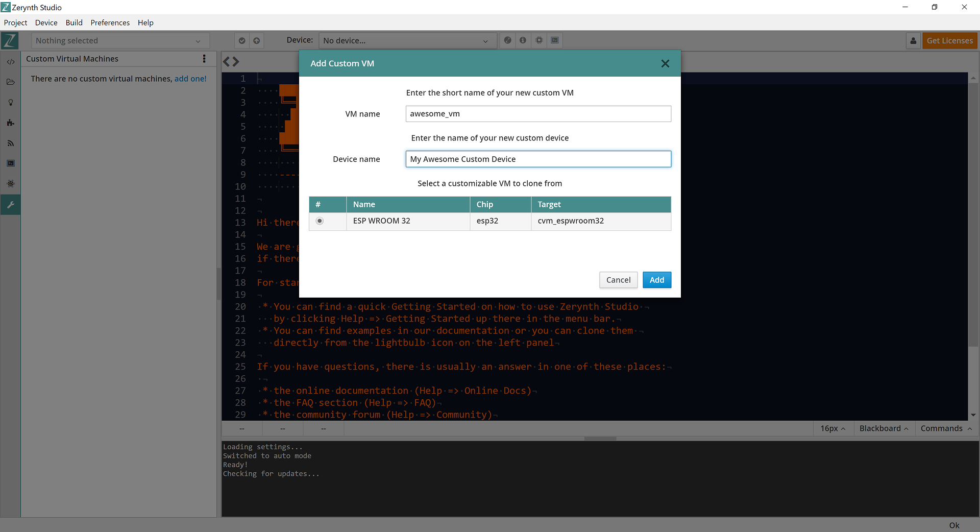Click the cvm_espwroom32 target cell
980x532 pixels.
[x=601, y=221]
